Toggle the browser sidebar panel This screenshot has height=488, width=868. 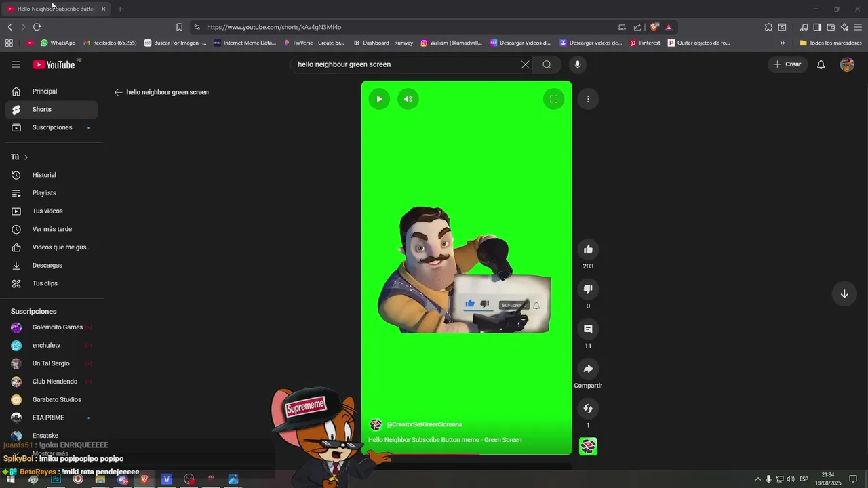(817, 27)
